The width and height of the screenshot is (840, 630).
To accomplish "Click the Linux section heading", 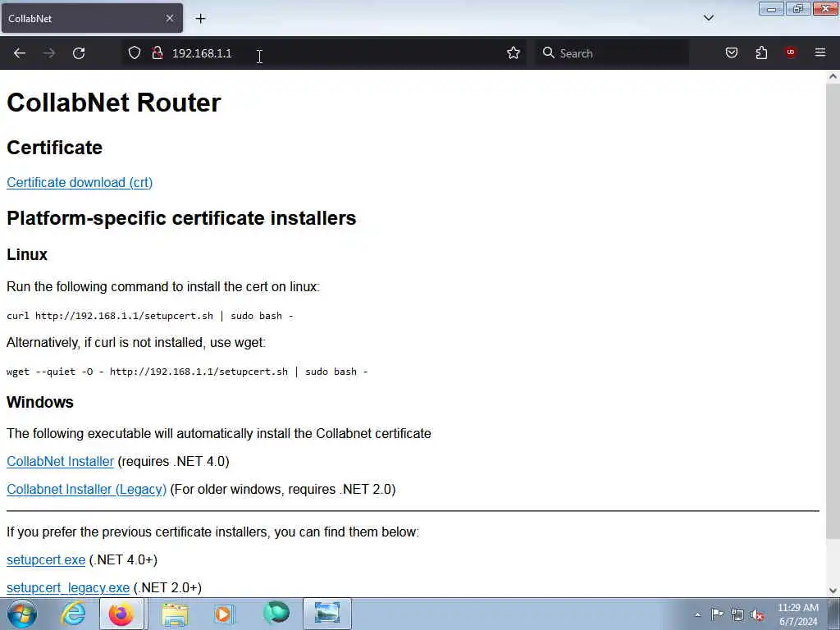I will 27,254.
